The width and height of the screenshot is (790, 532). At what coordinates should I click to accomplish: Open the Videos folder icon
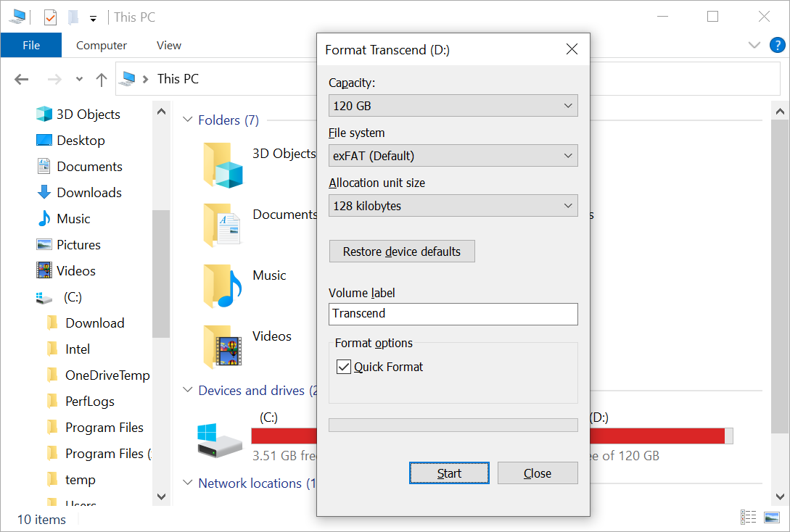click(x=223, y=346)
